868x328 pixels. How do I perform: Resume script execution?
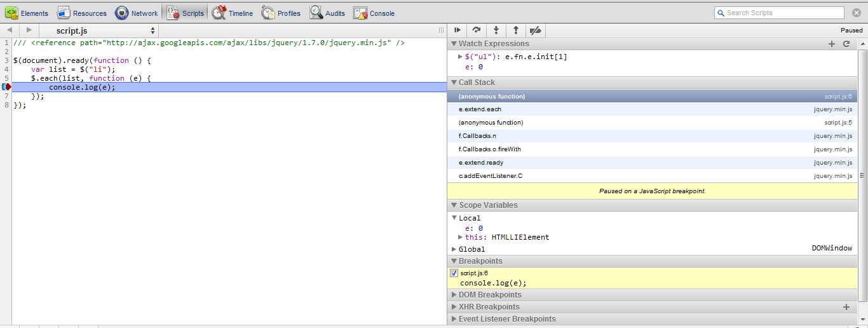tap(457, 31)
